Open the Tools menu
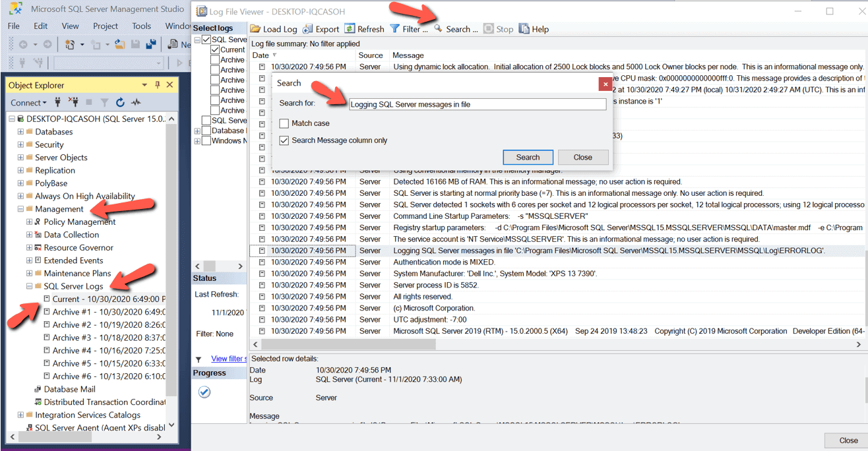 141,26
